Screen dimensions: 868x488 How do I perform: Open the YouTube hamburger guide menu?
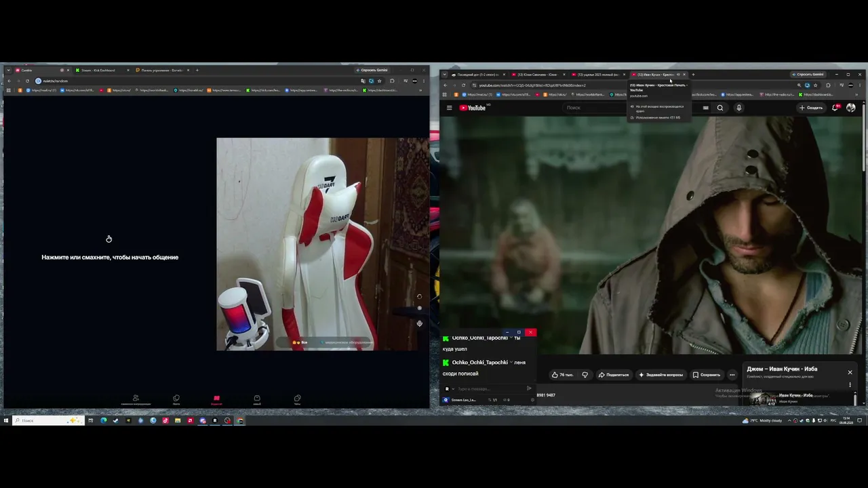(x=449, y=108)
